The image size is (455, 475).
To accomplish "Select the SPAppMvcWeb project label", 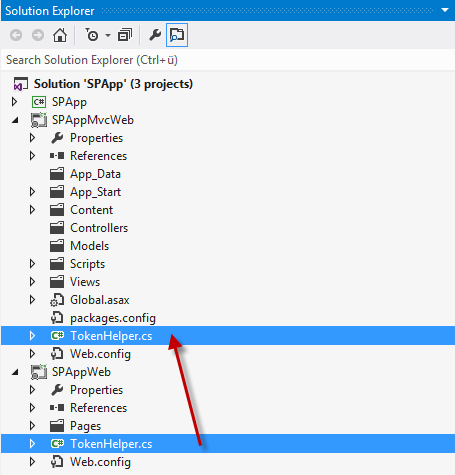I will (93, 120).
